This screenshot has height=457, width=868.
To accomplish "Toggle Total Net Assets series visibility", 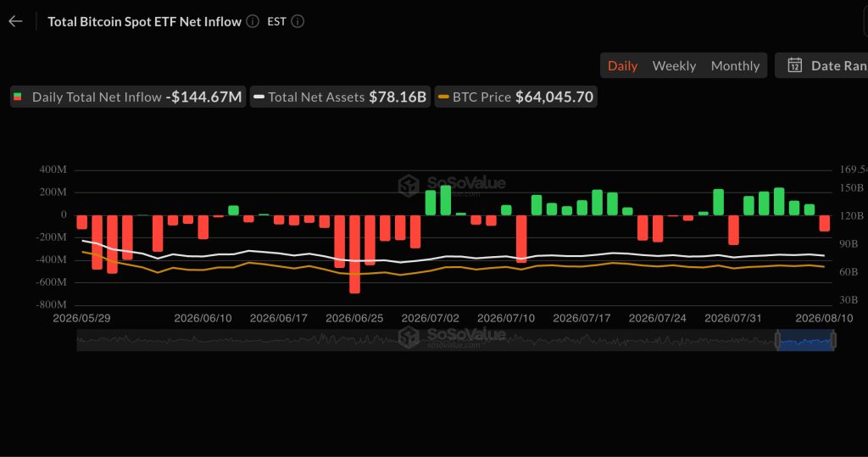I will pos(341,97).
